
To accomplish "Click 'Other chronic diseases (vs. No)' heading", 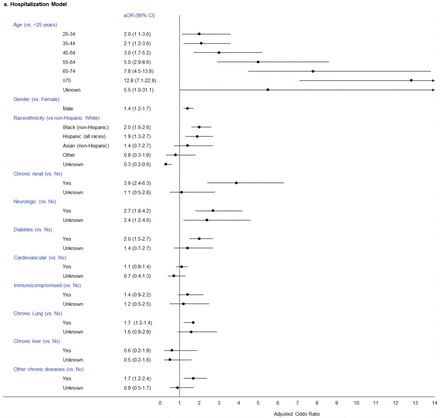I will coord(48,369).
